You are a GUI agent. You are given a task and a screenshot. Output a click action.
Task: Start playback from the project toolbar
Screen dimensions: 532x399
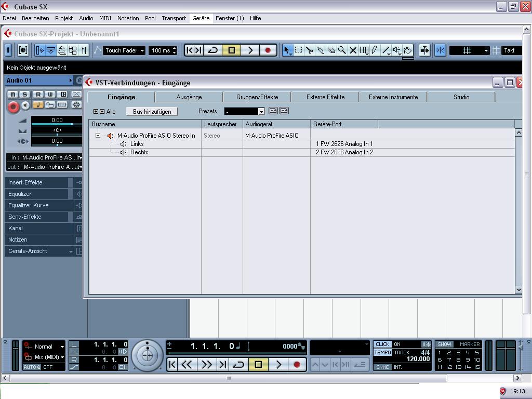[250, 50]
